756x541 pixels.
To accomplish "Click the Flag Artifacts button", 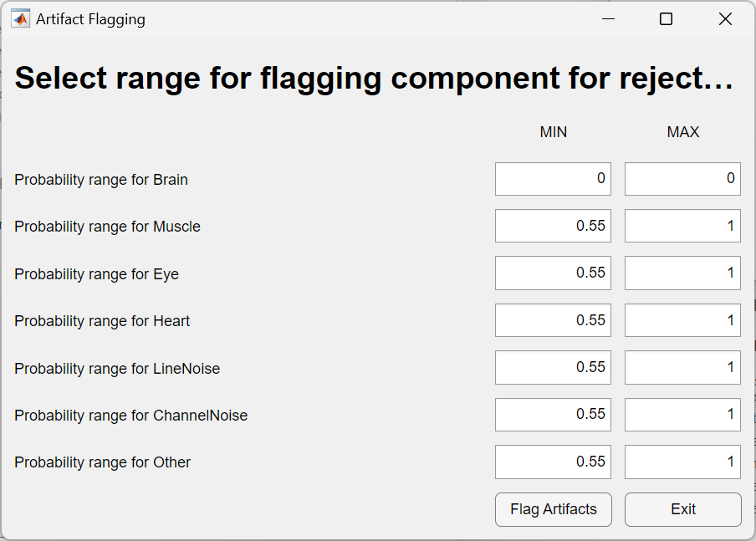I will coord(554,509).
